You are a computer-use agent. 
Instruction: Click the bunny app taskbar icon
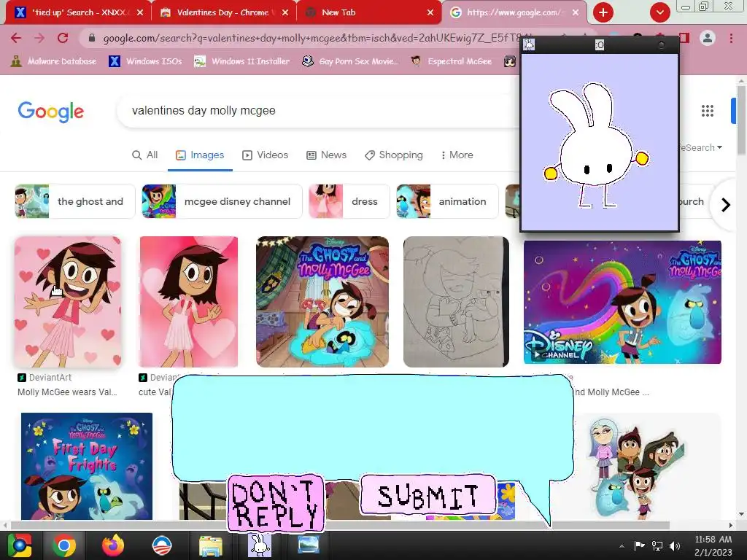click(260, 545)
